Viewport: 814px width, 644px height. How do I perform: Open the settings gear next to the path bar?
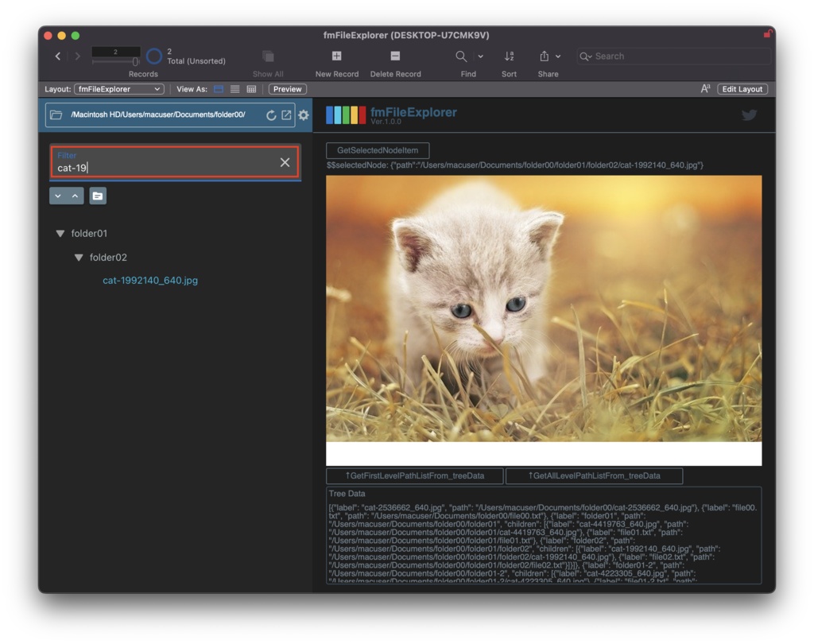point(303,114)
